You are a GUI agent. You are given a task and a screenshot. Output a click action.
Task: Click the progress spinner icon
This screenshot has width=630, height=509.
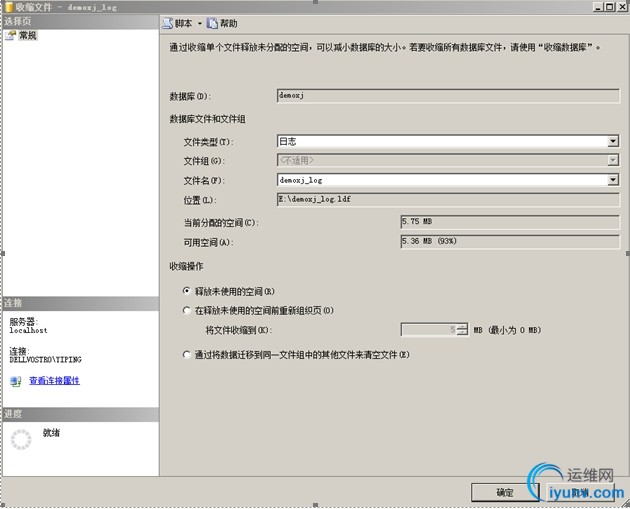point(21,439)
